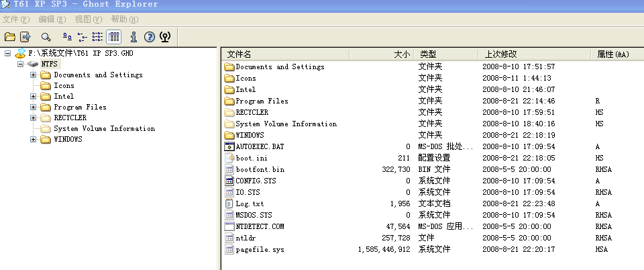Click the bootfont.bin file icon

click(x=229, y=169)
